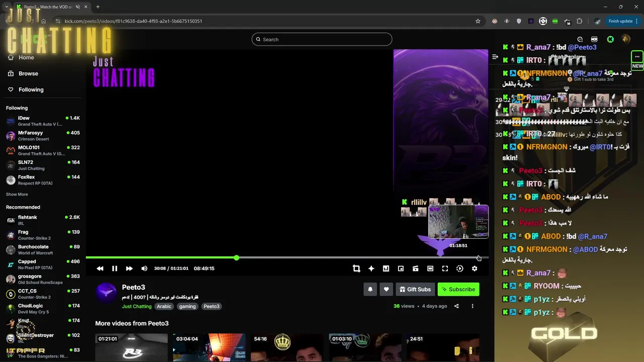Open the 24:51 video thumbnail
Image resolution: width=644 pixels, height=362 pixels.
tap(443, 347)
